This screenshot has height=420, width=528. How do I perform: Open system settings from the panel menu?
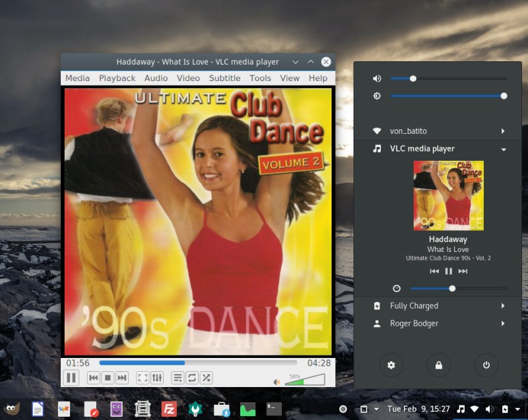[x=391, y=365]
